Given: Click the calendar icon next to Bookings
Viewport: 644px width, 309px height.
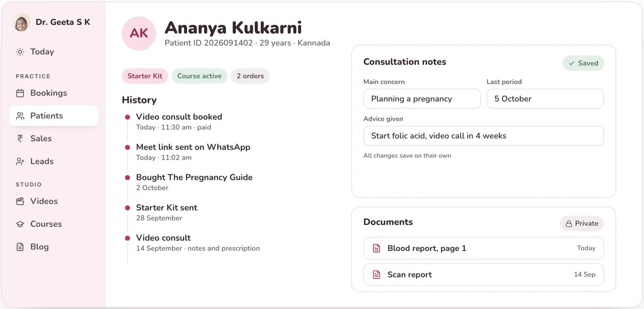Looking at the screenshot, I should coord(20,93).
